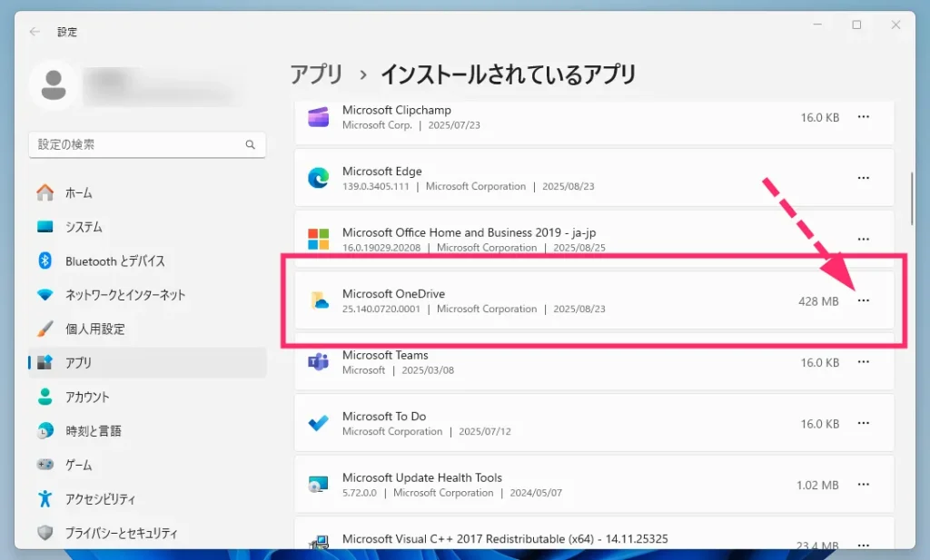The image size is (930, 560).
Task: Click the user profile avatar icon
Action: [54, 85]
